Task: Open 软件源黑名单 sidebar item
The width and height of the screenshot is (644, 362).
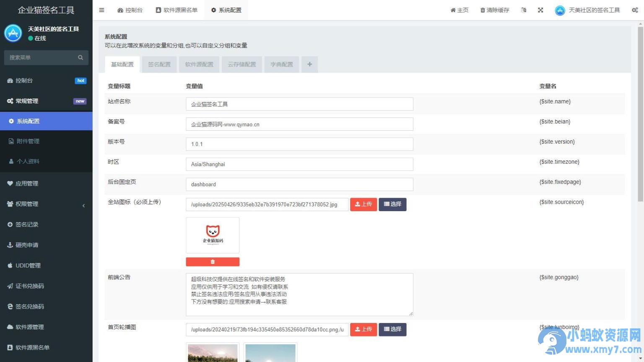Action: click(x=46, y=348)
